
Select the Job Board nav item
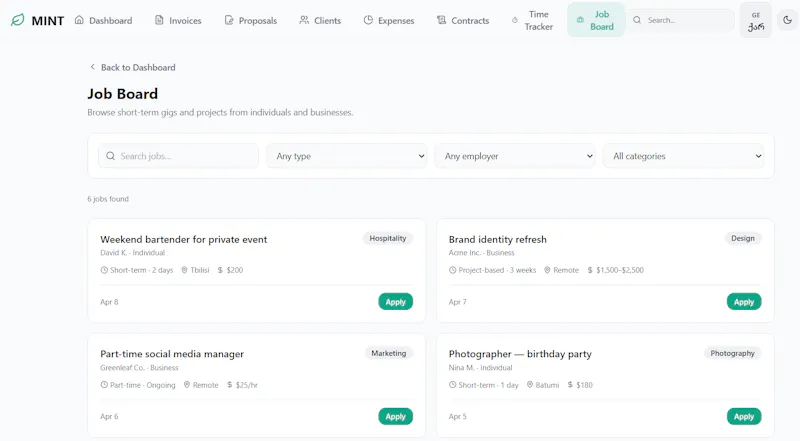[x=595, y=20]
